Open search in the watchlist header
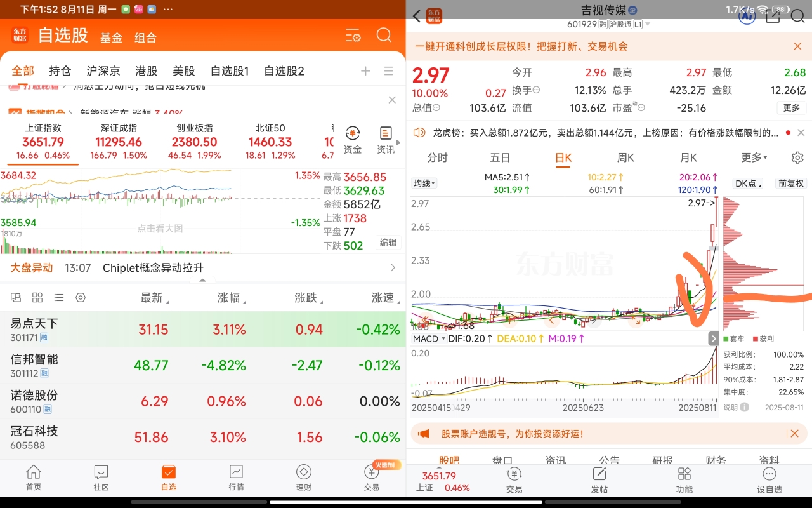 (x=384, y=35)
